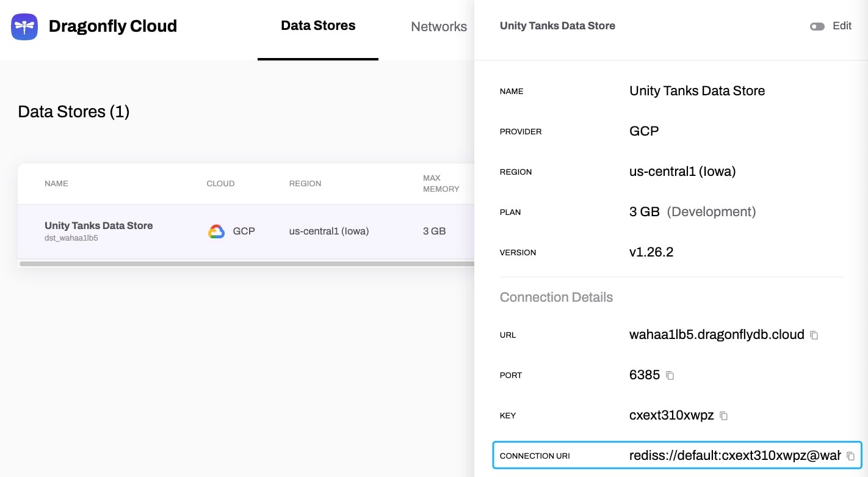Switch to the Networks tab
Viewport: 868px width, 477px height.
439,27
